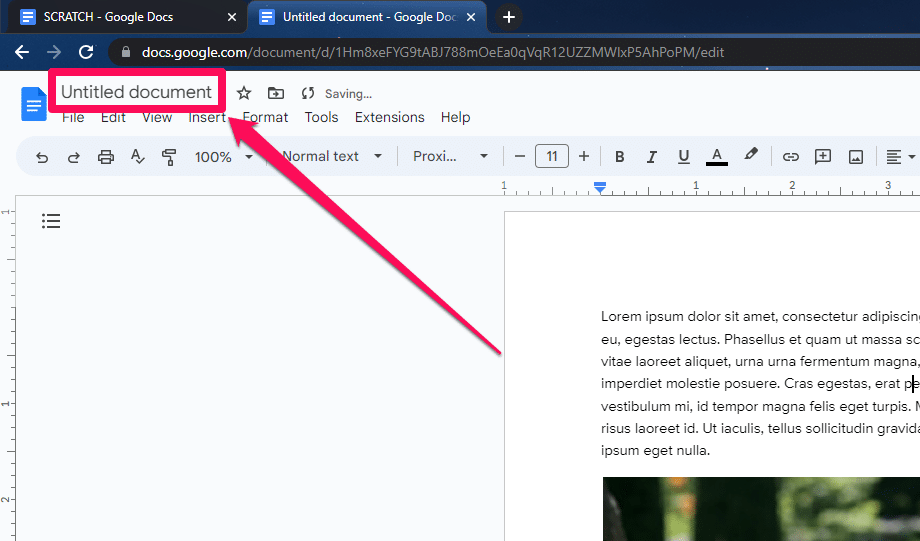Insert image using toolbar icon
The height and width of the screenshot is (541, 920).
point(856,157)
